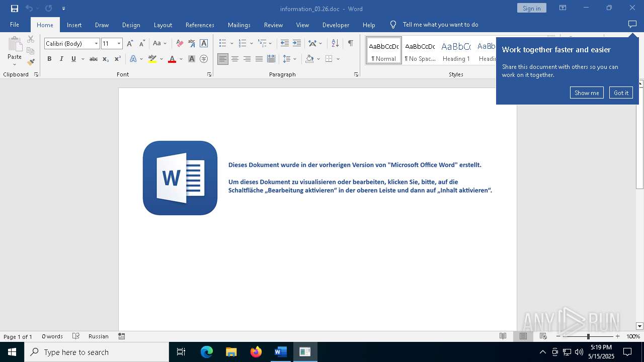Switch to the Layout tab

(x=163, y=25)
